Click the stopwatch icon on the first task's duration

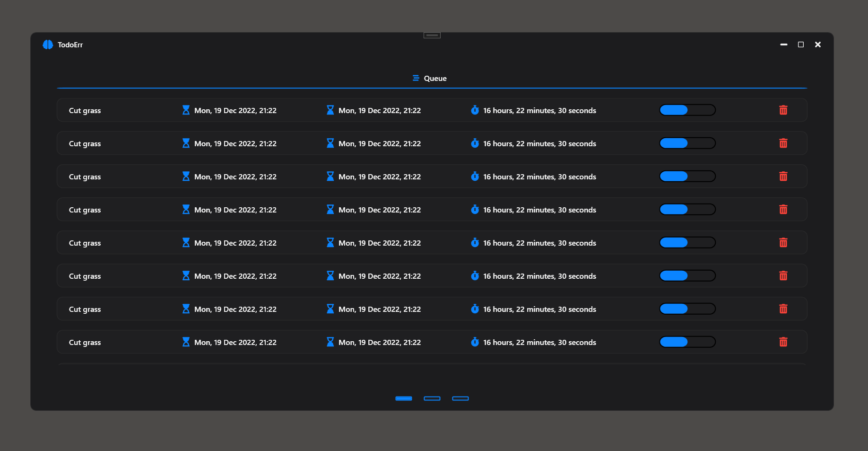[x=475, y=110]
